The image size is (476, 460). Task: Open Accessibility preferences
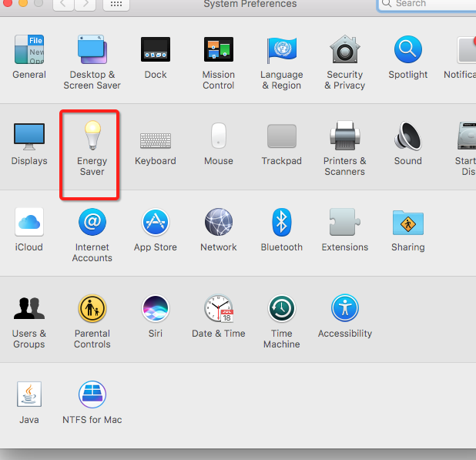(x=345, y=316)
